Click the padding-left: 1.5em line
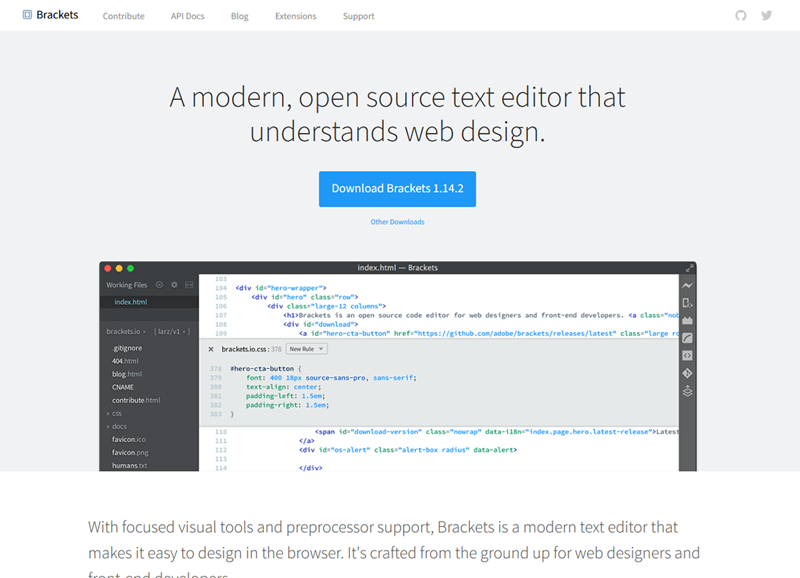800x578 pixels. point(286,396)
